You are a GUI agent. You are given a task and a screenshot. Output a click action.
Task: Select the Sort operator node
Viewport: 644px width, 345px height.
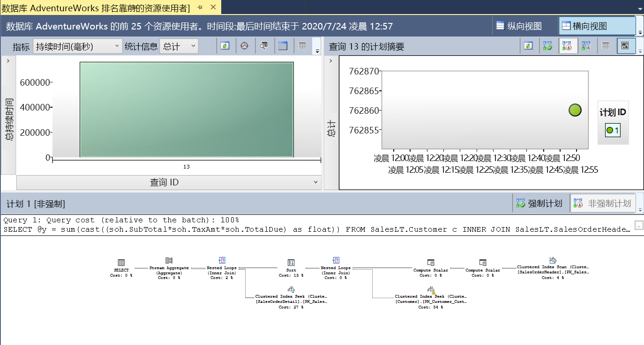(x=291, y=268)
